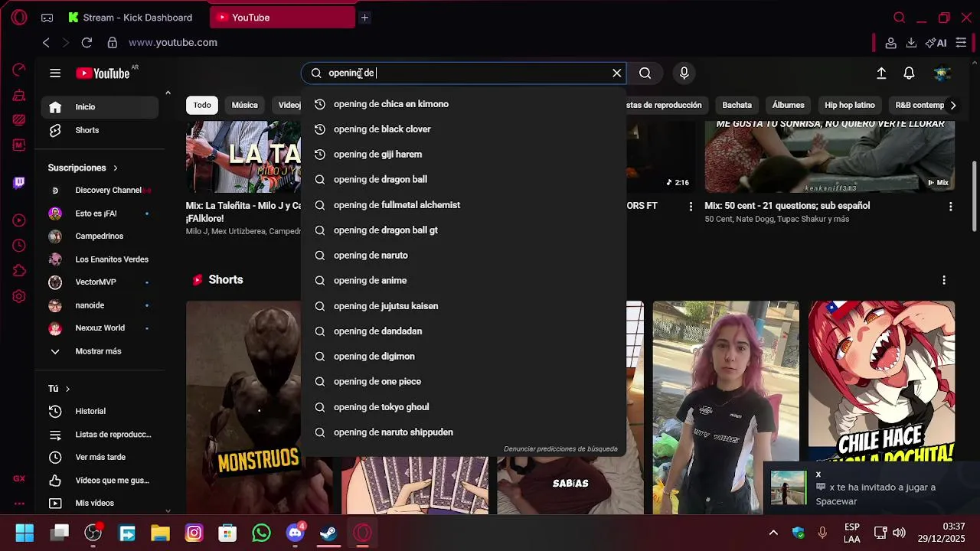The image size is (980, 551).
Task: Expand the Suscripciones section
Action: tap(83, 168)
